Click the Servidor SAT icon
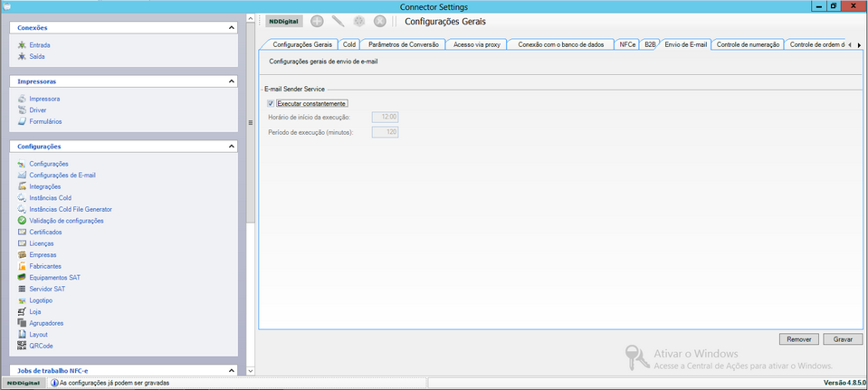This screenshot has height=390, width=868. click(22, 289)
